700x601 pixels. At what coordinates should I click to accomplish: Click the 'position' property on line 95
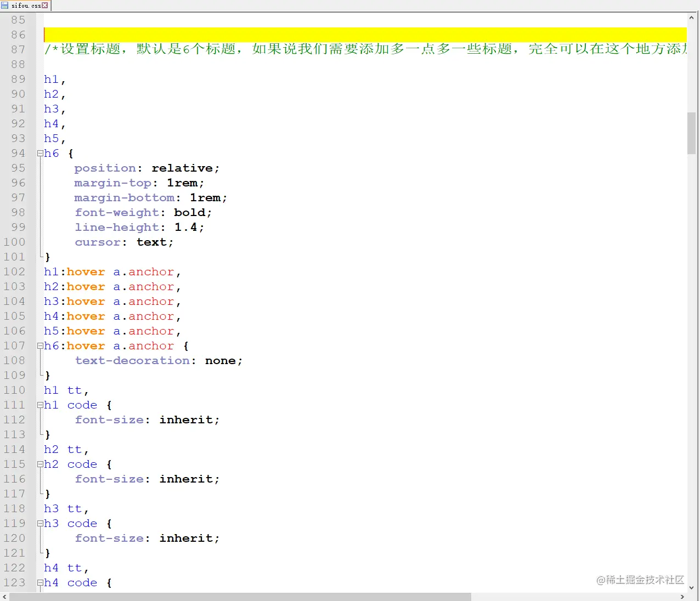tap(105, 168)
